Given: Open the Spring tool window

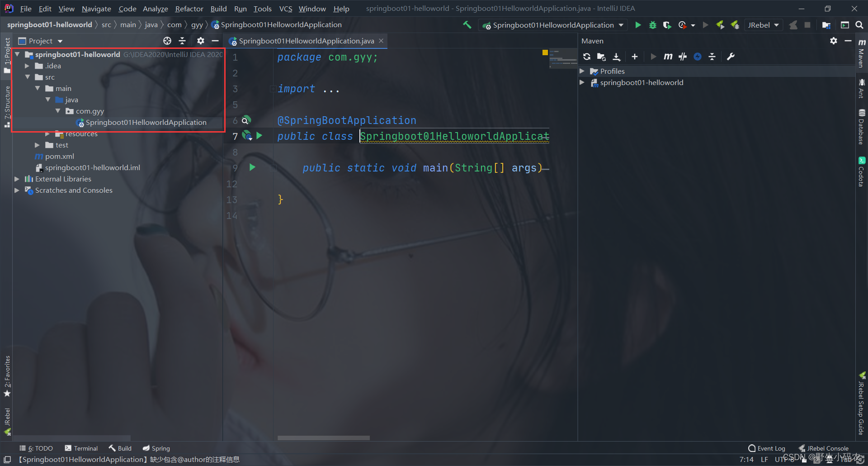Looking at the screenshot, I should pos(156,448).
